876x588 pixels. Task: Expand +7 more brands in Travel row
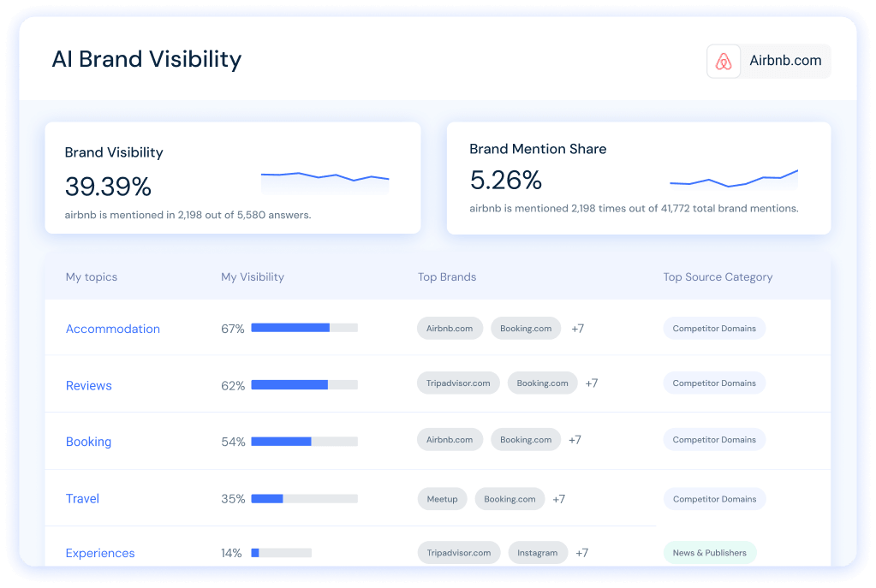point(558,499)
